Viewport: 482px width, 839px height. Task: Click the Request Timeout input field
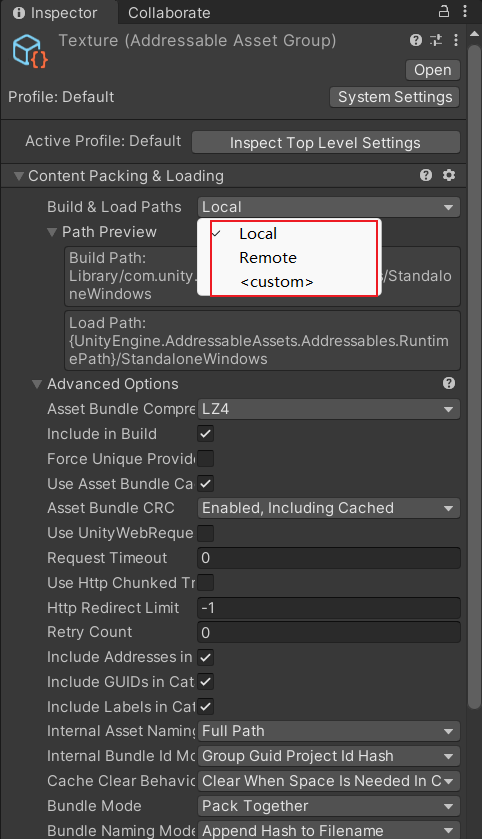pyautogui.click(x=328, y=558)
